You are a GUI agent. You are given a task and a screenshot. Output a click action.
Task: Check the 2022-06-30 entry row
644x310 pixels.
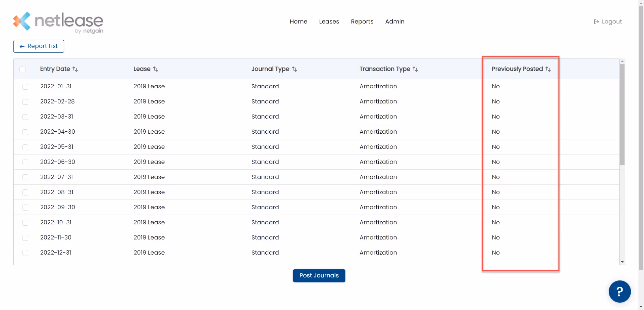tap(25, 162)
